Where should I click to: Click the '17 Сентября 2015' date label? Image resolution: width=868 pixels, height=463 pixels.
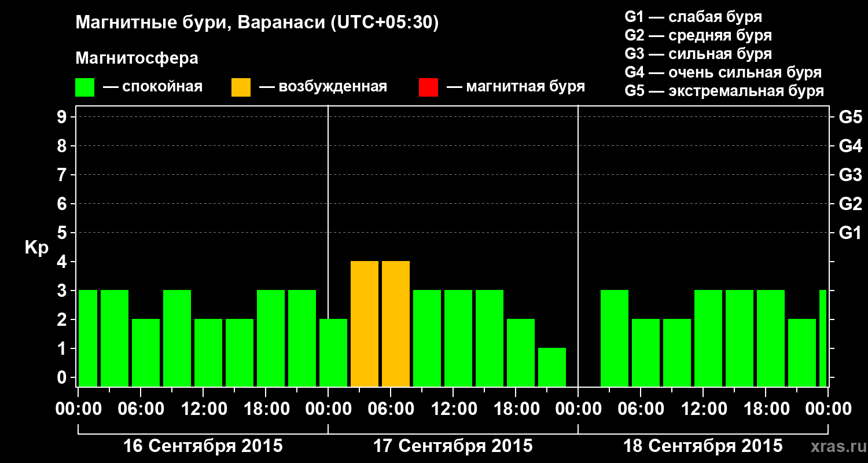453,446
